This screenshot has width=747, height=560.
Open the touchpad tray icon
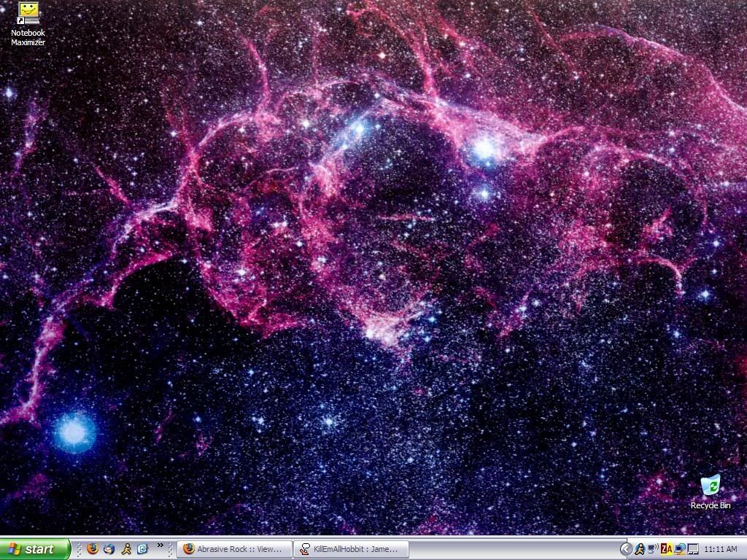click(693, 549)
